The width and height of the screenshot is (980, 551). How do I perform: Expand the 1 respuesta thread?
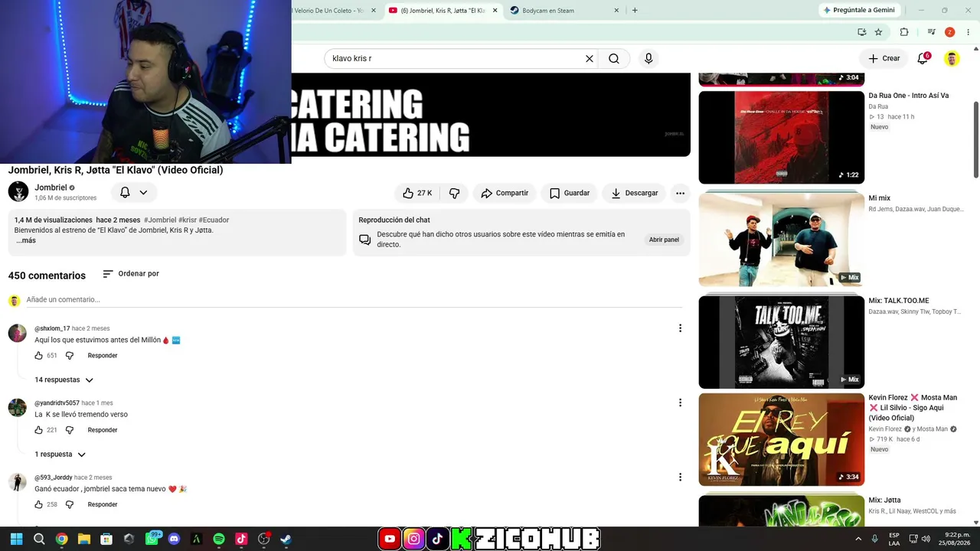pyautogui.click(x=60, y=455)
